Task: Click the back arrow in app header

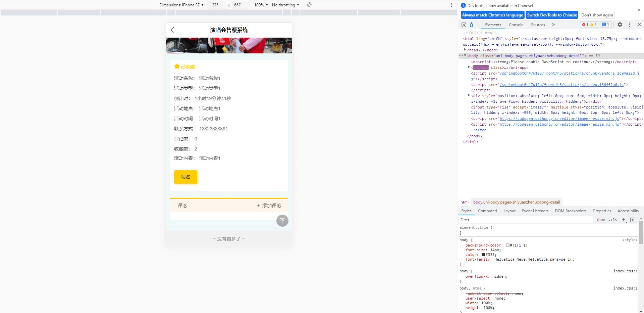Action: click(x=172, y=30)
